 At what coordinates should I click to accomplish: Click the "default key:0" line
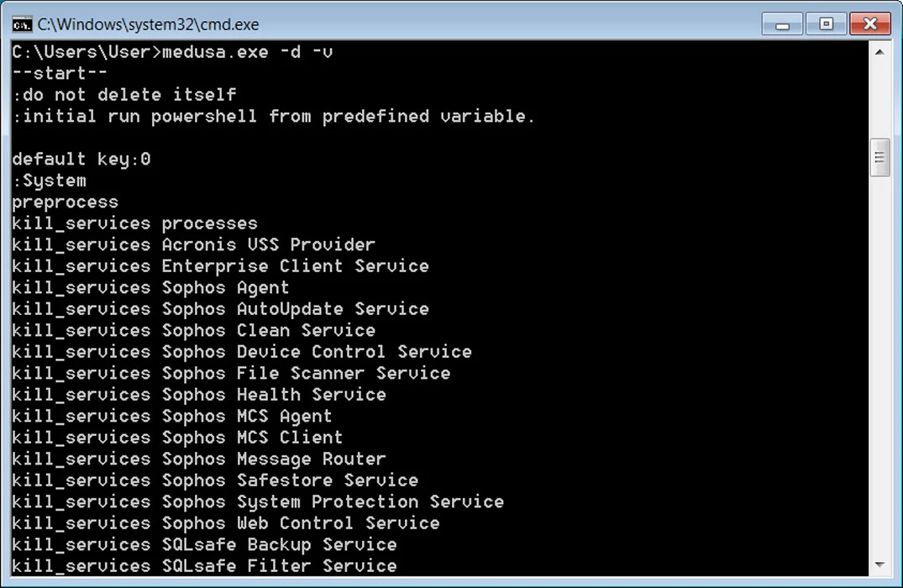coord(81,159)
